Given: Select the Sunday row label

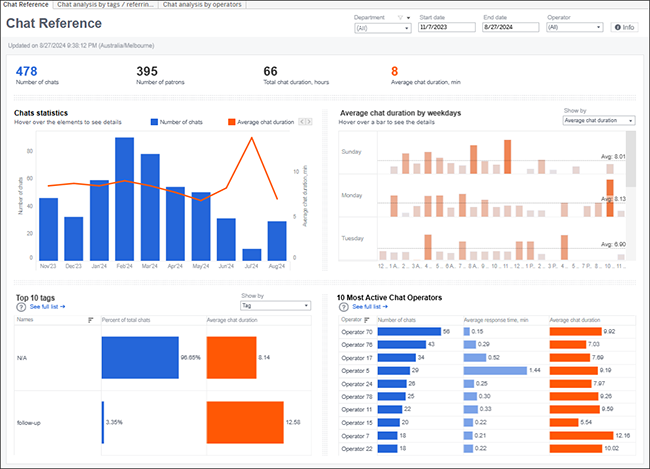Looking at the screenshot, I should [x=352, y=152].
